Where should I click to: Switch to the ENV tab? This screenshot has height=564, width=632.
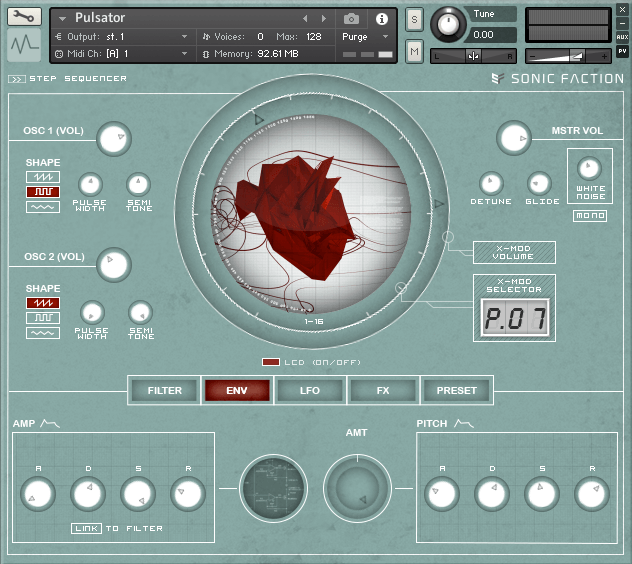[x=237, y=390]
